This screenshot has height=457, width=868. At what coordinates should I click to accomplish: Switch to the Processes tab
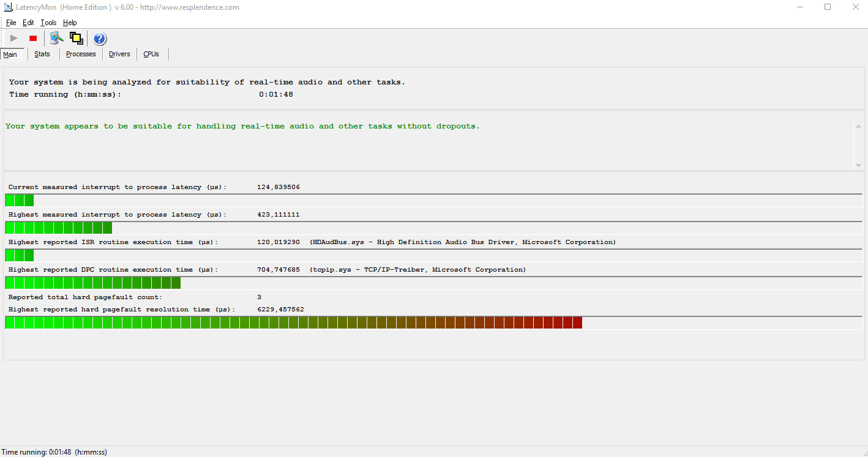tap(81, 54)
